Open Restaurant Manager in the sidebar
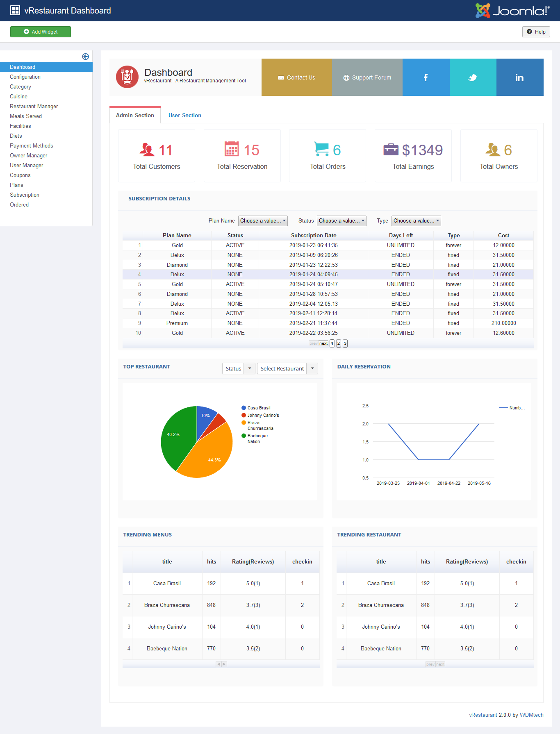Screen dimensions: 560x734 coord(34,106)
